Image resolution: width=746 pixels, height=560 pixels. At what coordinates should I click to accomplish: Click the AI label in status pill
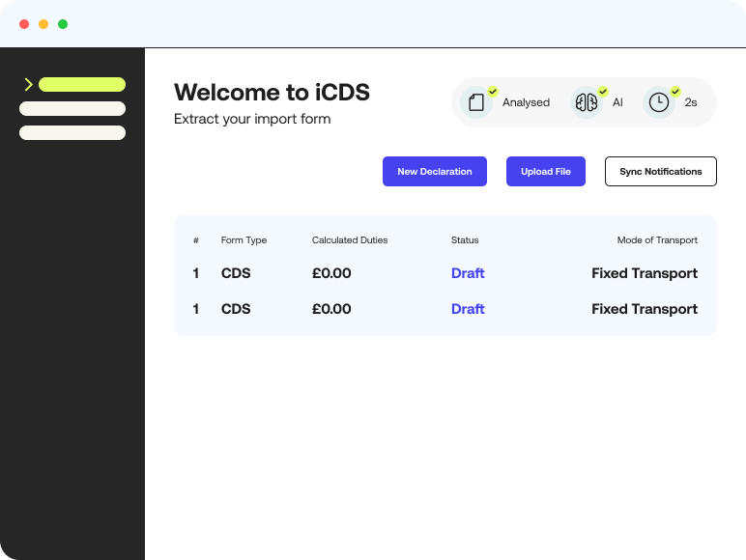coord(617,102)
